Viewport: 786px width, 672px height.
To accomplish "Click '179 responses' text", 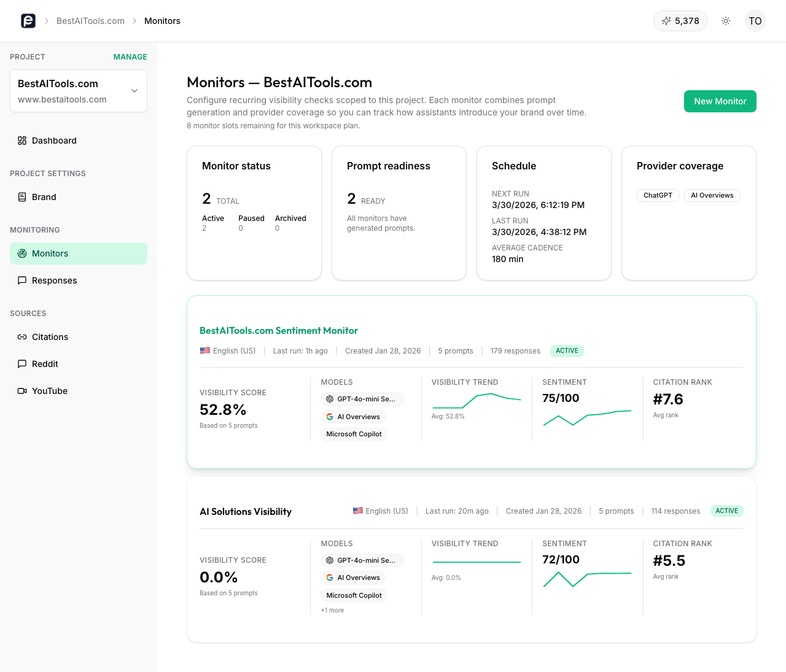I will [515, 351].
